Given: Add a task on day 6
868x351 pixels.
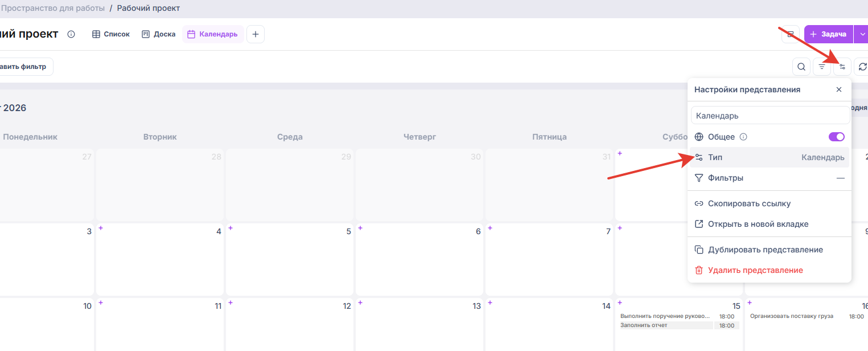Looking at the screenshot, I should [360, 228].
